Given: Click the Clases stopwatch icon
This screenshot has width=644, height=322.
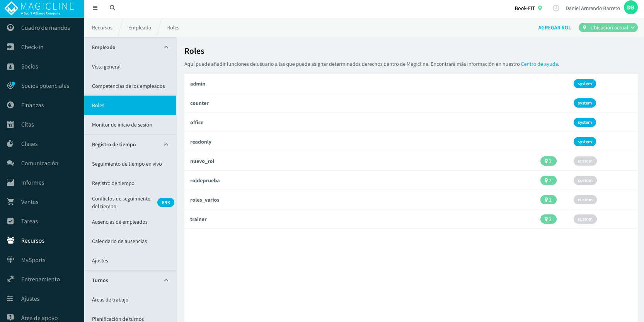Looking at the screenshot, I should [10, 144].
